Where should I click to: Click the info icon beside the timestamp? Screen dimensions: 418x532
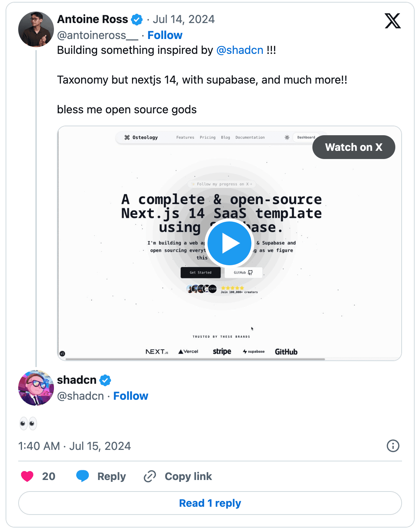tap(393, 446)
